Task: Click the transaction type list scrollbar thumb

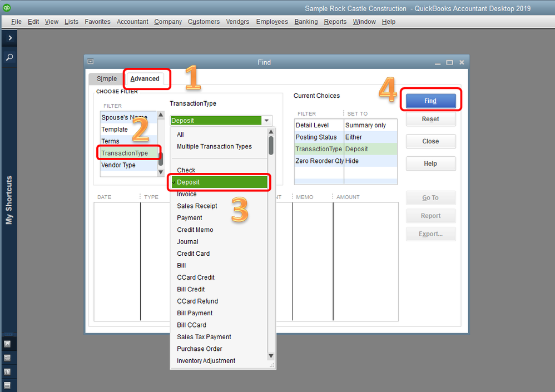Action: [271, 146]
